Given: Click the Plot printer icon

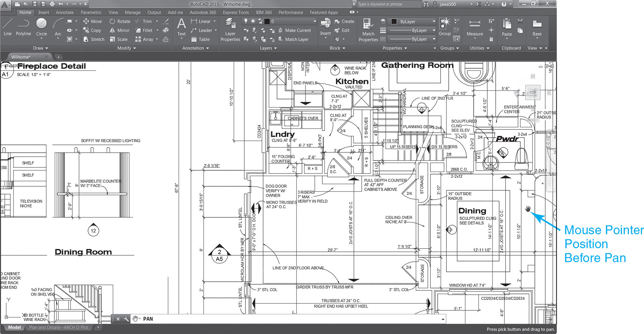Looking at the screenshot, I should (x=52, y=4).
